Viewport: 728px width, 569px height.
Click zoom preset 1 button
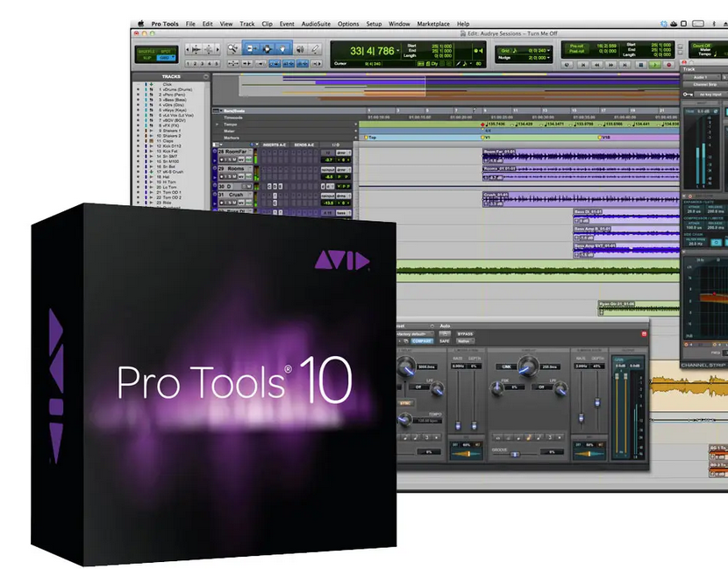(188, 63)
